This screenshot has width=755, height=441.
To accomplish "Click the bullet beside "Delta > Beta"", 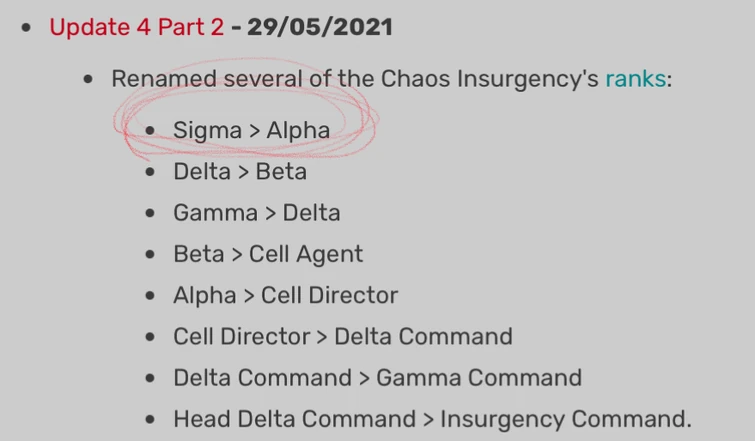I will [151, 173].
